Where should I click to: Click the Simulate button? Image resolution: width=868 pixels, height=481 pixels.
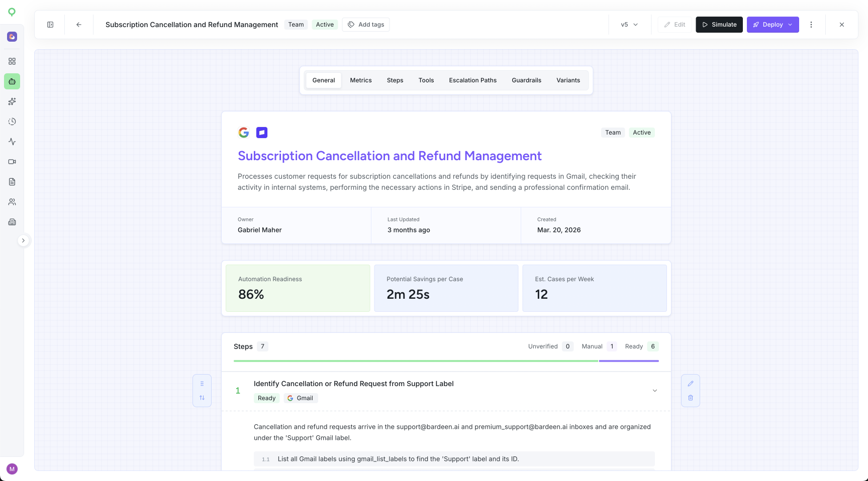(x=719, y=25)
